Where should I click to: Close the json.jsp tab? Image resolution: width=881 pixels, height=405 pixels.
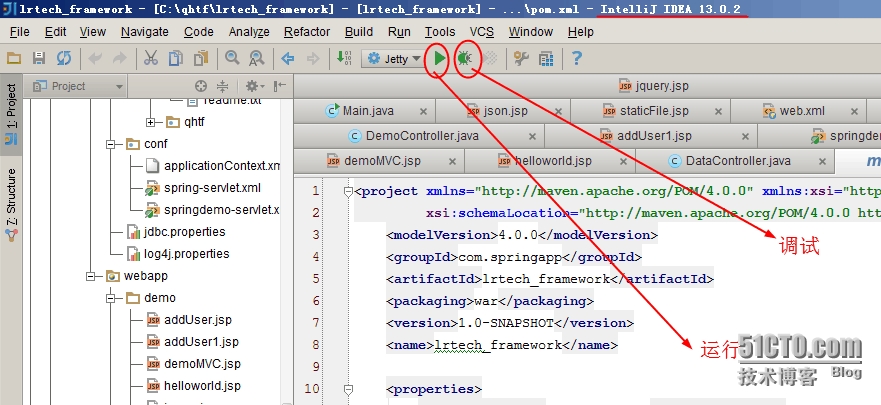click(x=558, y=112)
